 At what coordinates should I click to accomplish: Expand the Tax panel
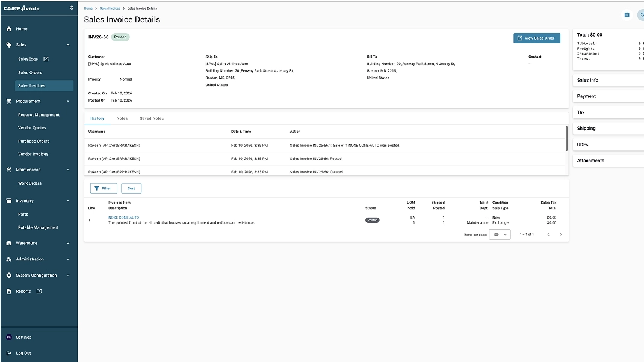pos(608,112)
